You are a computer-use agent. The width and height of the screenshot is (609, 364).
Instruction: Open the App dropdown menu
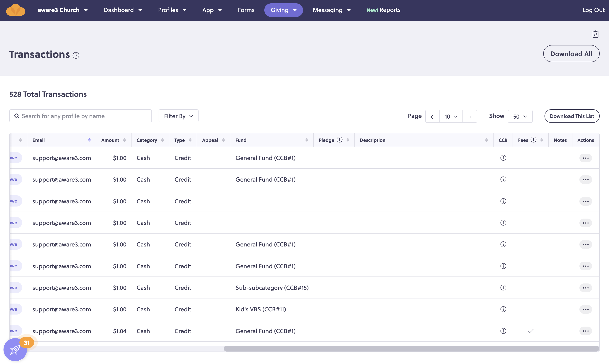click(x=212, y=10)
